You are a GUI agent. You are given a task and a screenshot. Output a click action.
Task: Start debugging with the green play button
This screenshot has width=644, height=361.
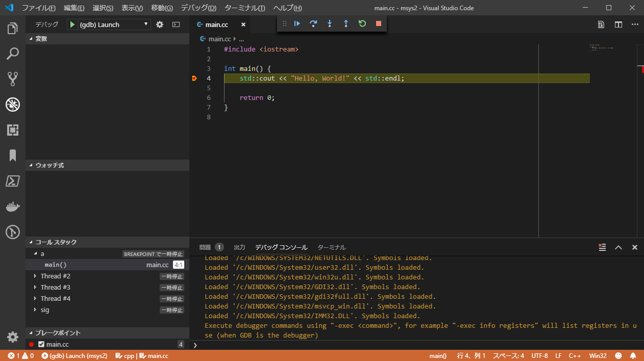72,24
